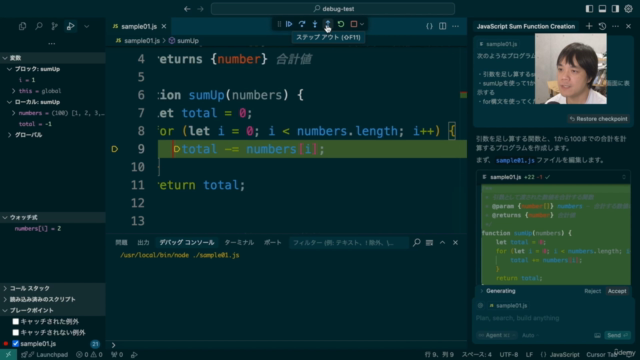Collapse the 変数 section
The height and width of the screenshot is (360, 640).
pyautogui.click(x=5, y=58)
